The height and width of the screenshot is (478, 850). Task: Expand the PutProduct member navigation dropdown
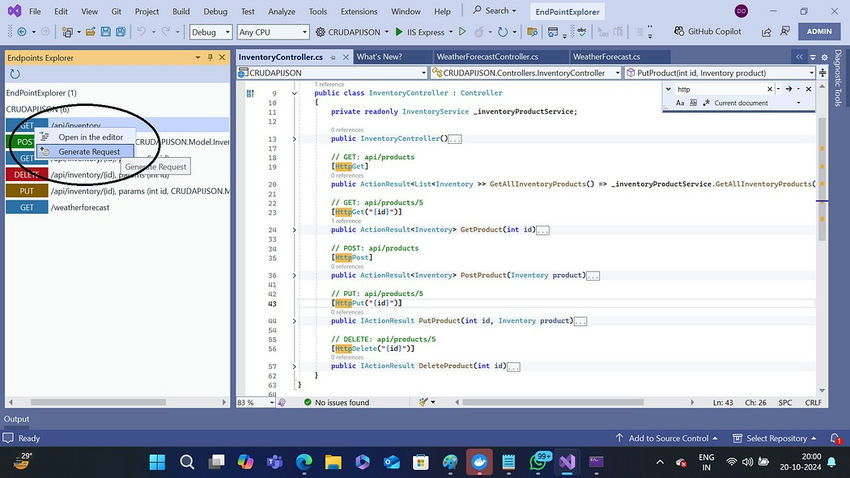tap(810, 73)
